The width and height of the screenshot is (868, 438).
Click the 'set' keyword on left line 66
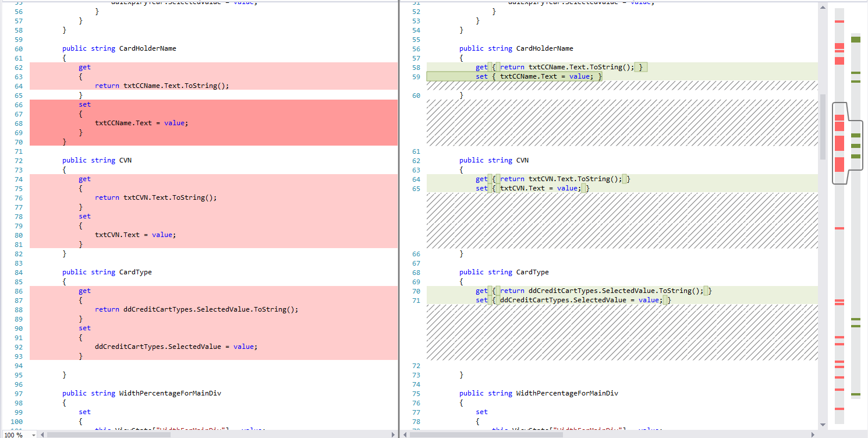tap(84, 104)
